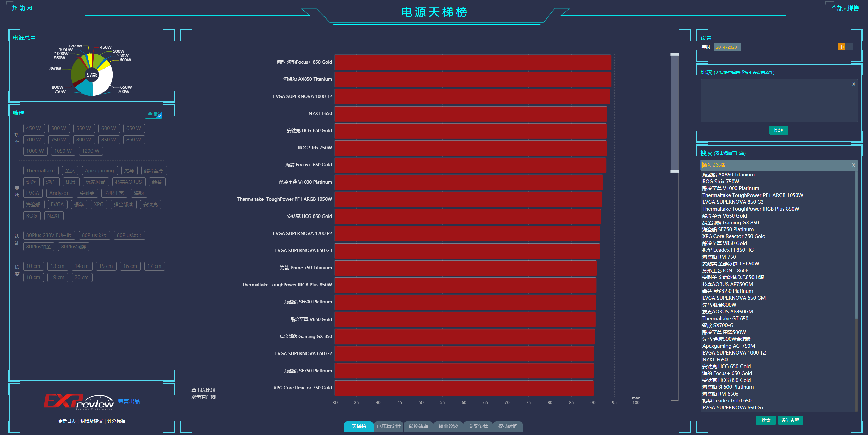Toggle the NZXT brand filter
The height and width of the screenshot is (435, 868).
click(54, 216)
